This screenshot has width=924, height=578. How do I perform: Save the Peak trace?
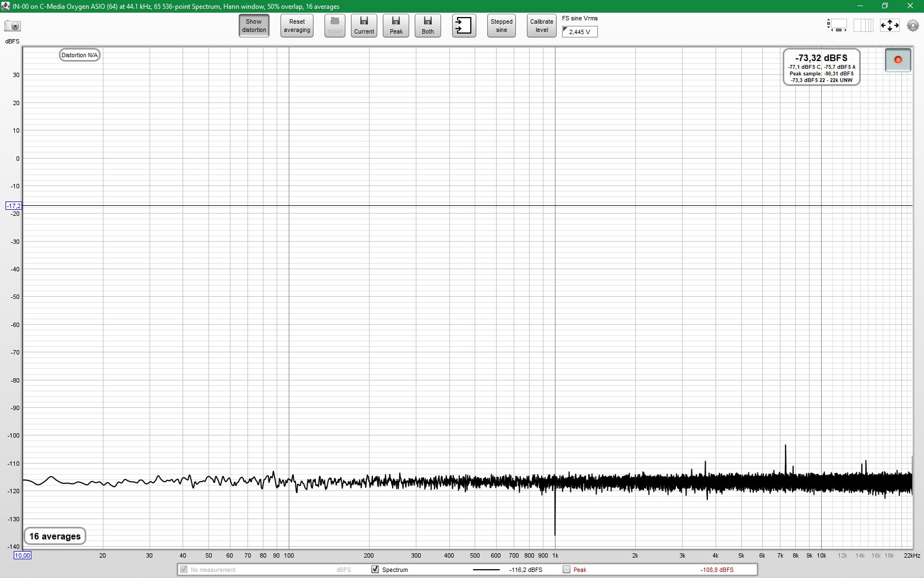click(x=396, y=26)
